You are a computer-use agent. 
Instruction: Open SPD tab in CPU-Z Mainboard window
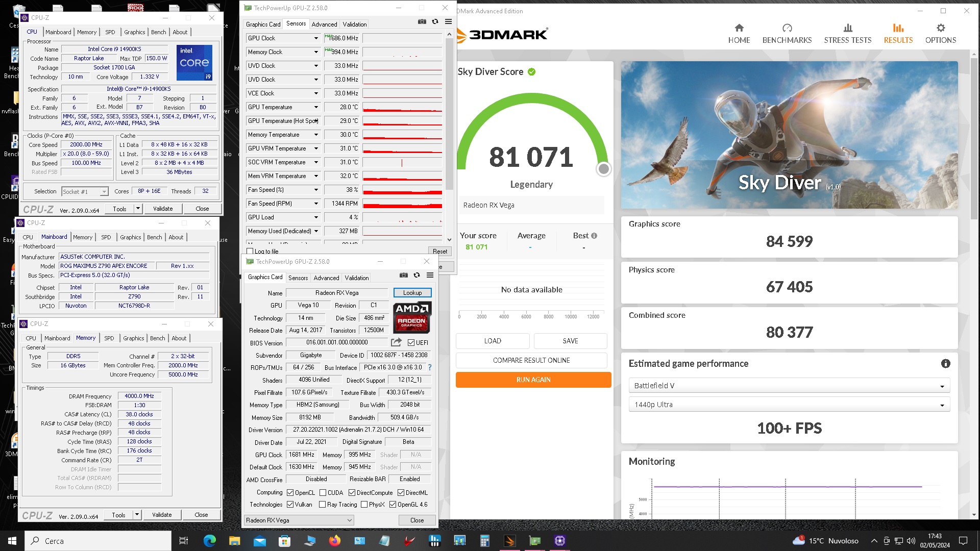106,237
